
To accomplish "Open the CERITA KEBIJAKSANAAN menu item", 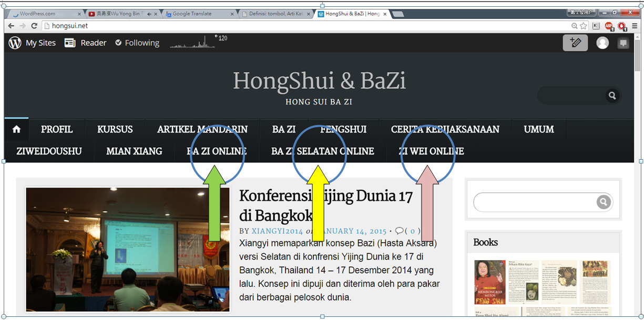I will 445,129.
